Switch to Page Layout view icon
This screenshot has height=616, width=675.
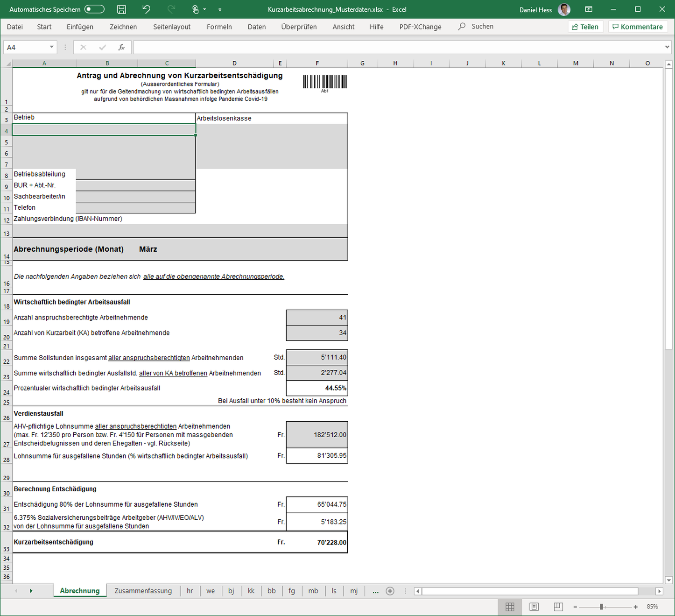[534, 607]
